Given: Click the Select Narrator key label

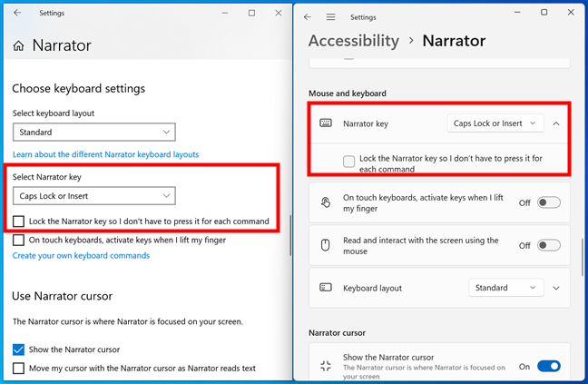Looking at the screenshot, I should 47,177.
